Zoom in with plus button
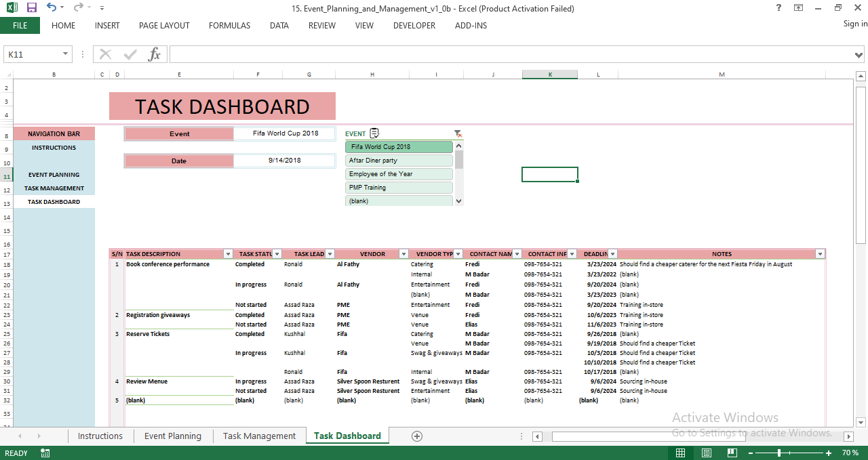868x460 pixels. point(829,453)
